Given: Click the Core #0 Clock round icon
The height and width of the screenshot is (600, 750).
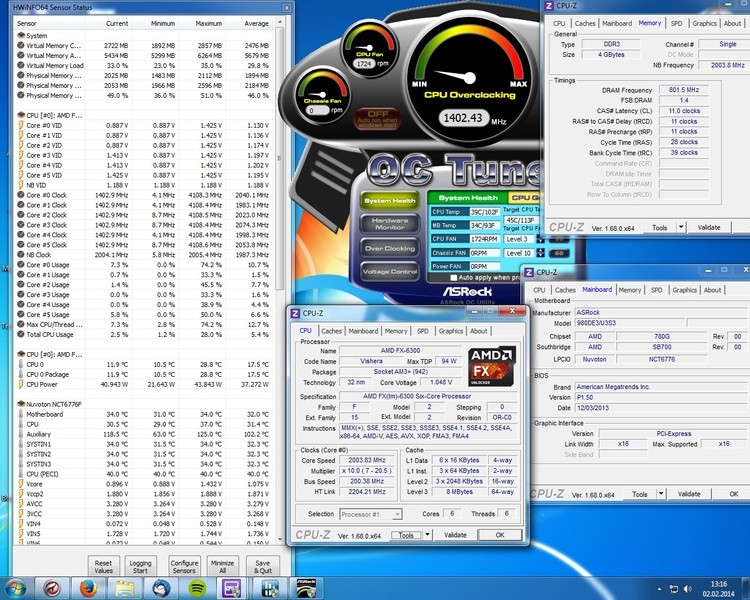Looking at the screenshot, I should coord(21,195).
